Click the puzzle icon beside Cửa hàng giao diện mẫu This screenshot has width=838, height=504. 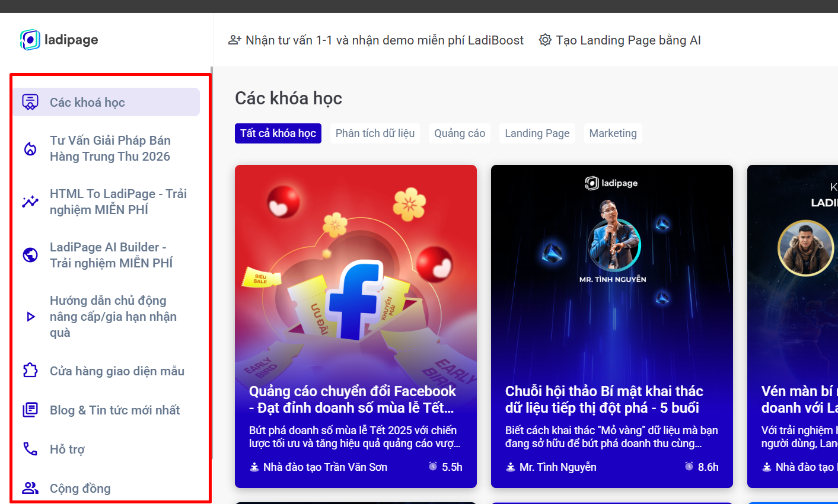tap(30, 371)
